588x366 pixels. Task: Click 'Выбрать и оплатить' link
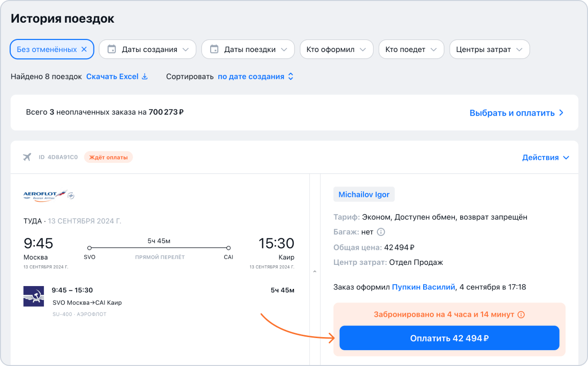tap(517, 113)
